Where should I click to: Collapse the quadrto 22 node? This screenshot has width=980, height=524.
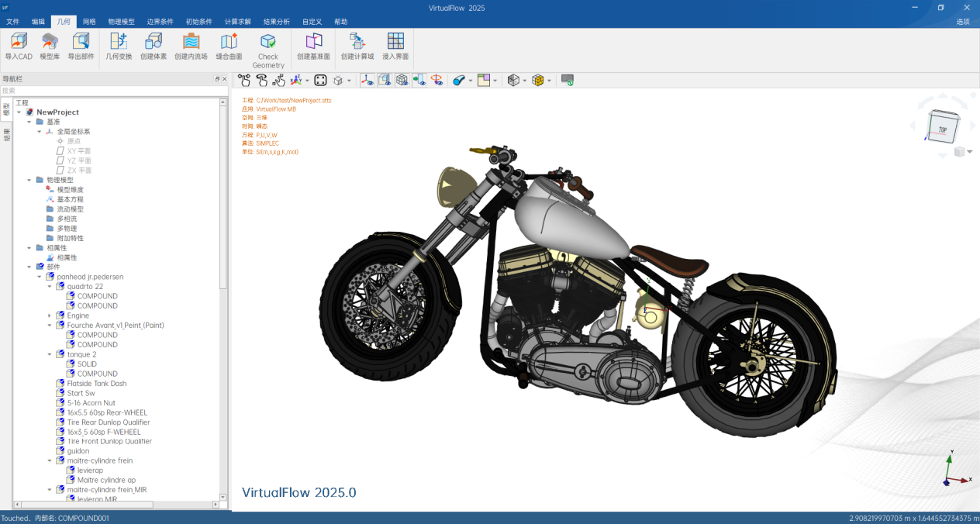click(x=50, y=287)
